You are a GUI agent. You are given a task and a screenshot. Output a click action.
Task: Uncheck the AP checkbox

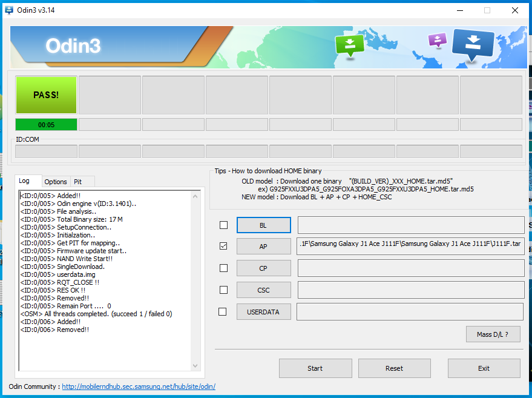(223, 246)
